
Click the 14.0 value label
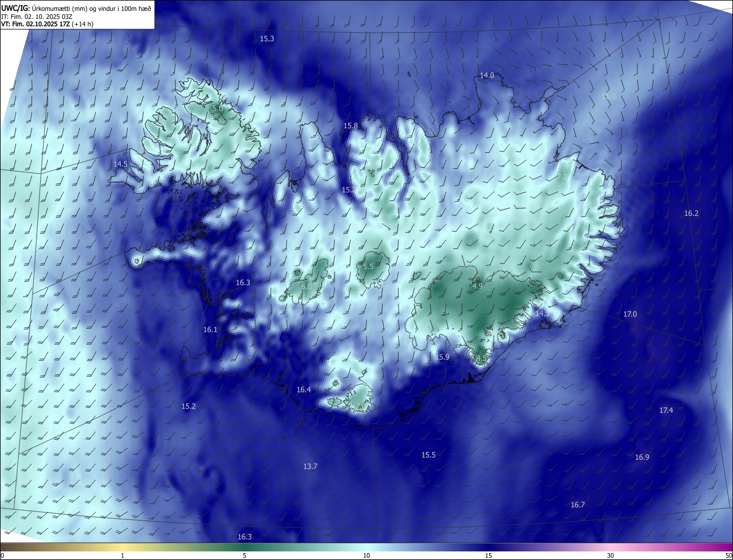coord(487,76)
